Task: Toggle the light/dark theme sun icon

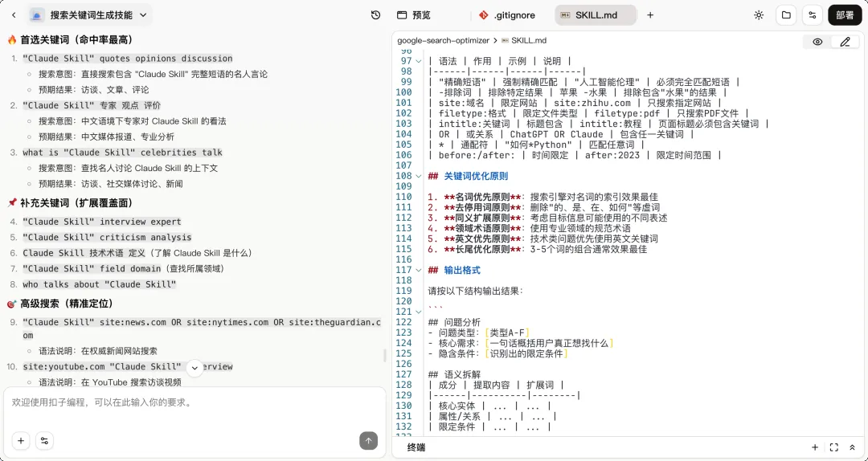Action: 759,15
